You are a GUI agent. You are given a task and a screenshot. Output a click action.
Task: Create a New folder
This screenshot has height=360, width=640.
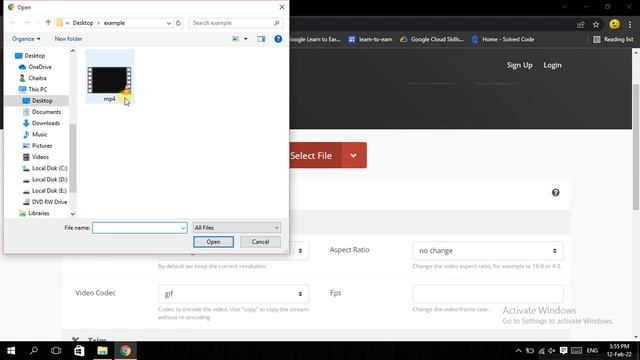[69, 39]
